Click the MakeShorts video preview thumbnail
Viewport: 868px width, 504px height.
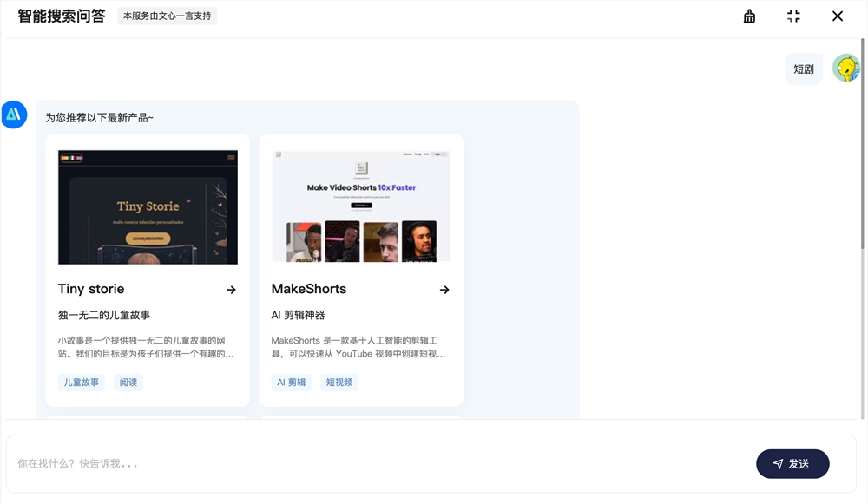coord(360,206)
